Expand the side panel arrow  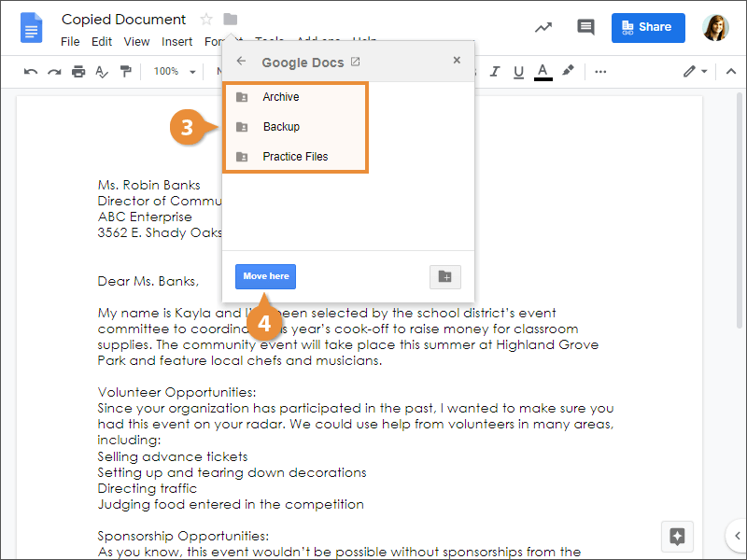pos(737,536)
